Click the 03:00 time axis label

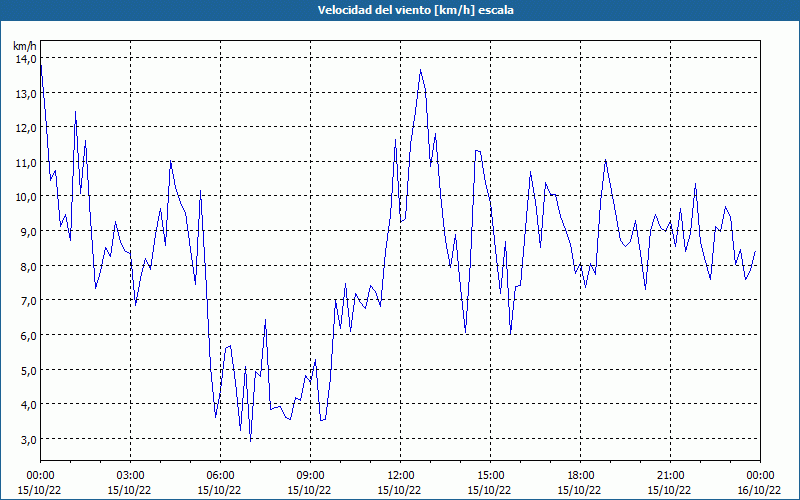click(x=131, y=476)
